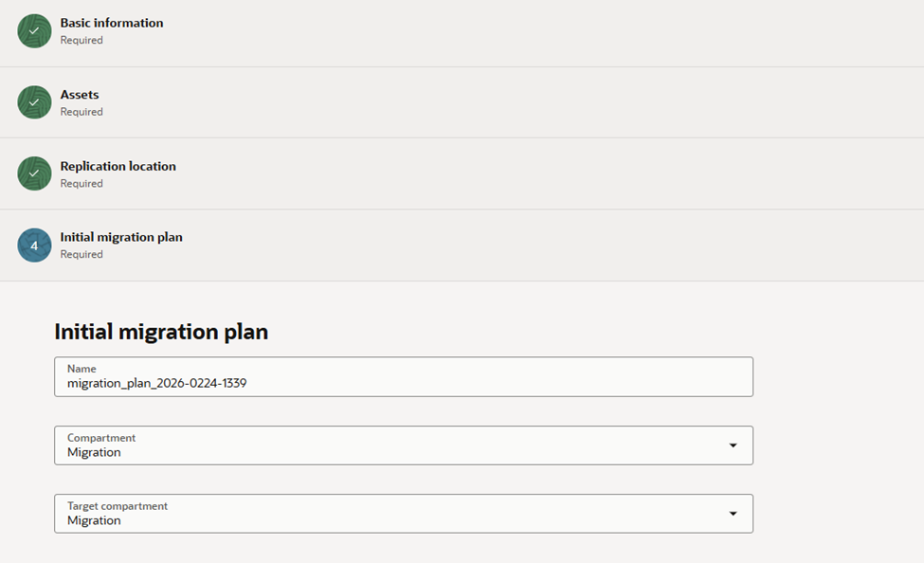924x563 pixels.
Task: Expand the Target compartment dropdown arrow
Action: 733,514
